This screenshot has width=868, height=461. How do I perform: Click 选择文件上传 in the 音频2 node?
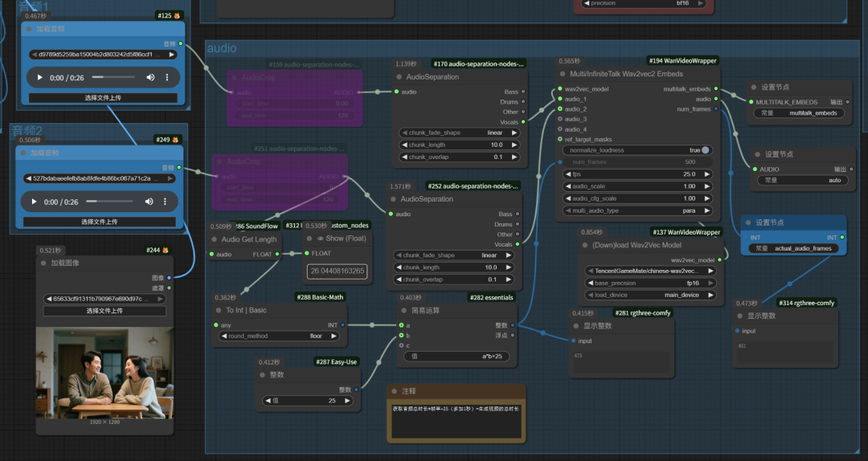pos(100,222)
